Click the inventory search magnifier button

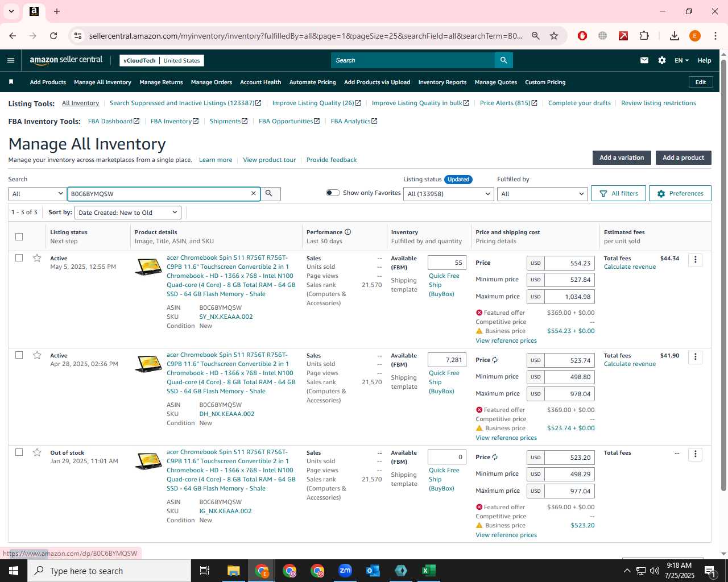(270, 193)
